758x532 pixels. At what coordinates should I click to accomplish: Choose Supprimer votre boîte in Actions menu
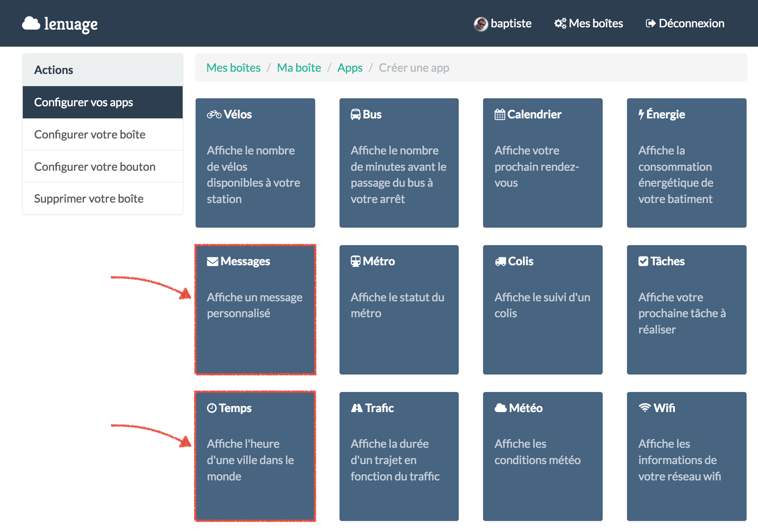tap(88, 198)
